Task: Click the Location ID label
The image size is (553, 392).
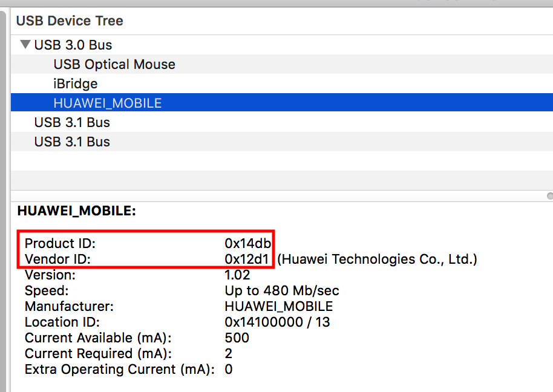Action: (x=62, y=322)
